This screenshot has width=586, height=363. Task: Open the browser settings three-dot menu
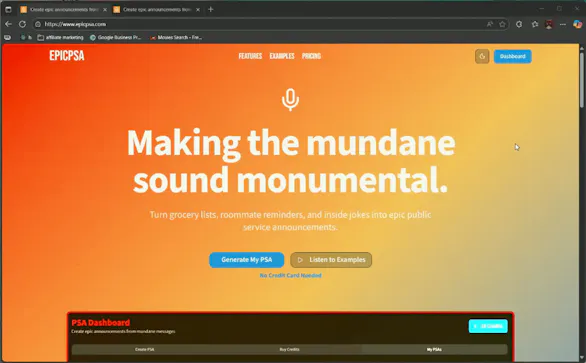pos(563,24)
